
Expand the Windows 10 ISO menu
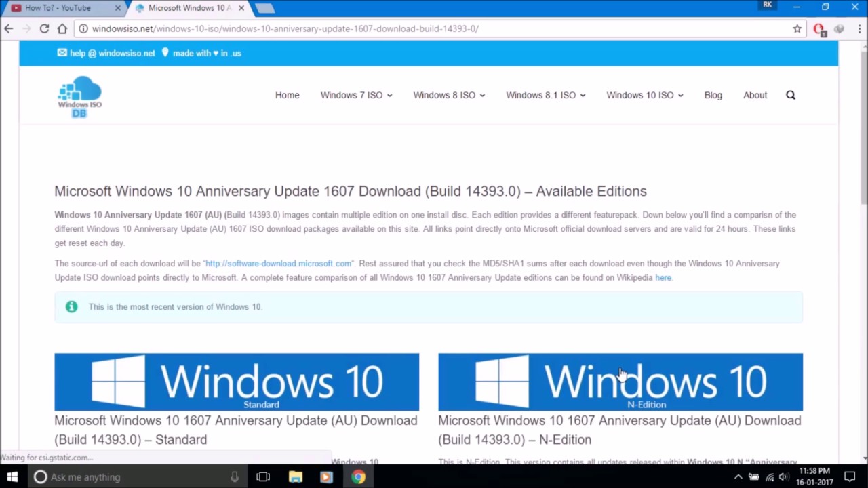click(644, 95)
